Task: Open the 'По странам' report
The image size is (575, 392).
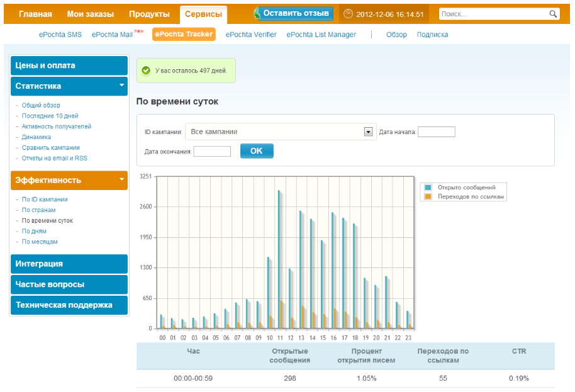Action: [x=38, y=210]
